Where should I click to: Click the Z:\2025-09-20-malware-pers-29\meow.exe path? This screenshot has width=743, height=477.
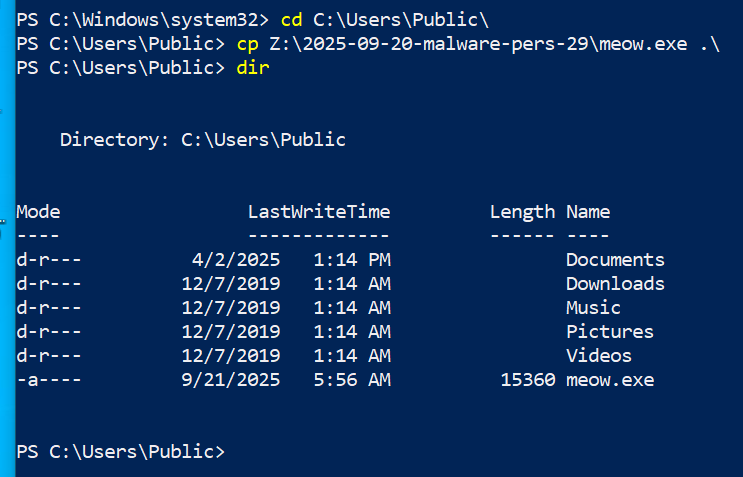click(x=479, y=44)
